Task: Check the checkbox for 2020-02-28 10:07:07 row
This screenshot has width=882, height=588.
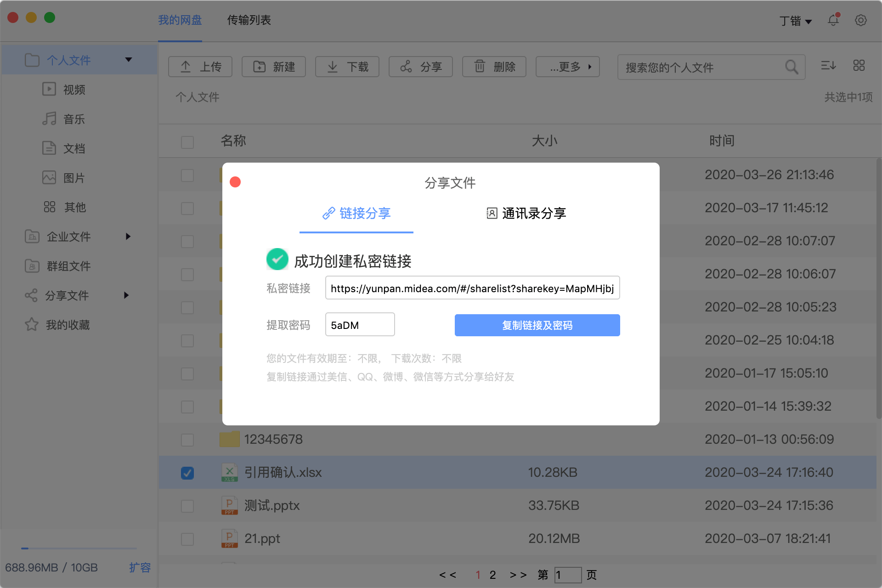Action: [x=187, y=241]
